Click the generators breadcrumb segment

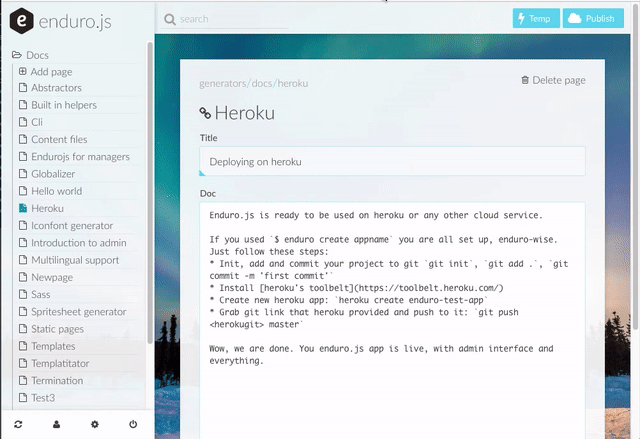222,84
